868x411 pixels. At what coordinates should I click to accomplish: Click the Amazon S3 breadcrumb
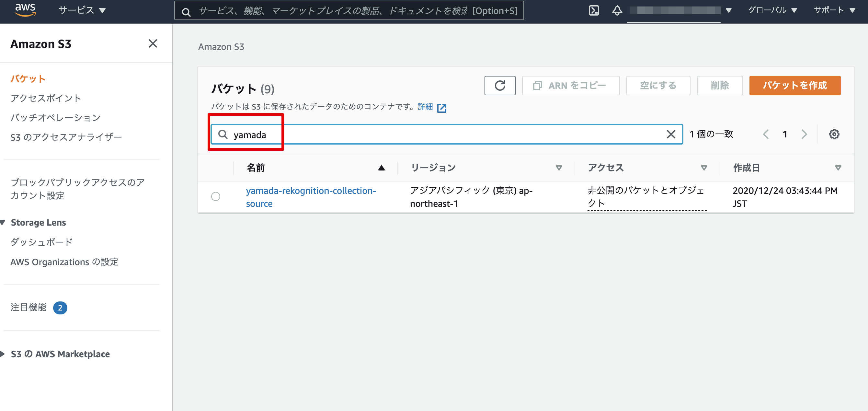point(221,47)
